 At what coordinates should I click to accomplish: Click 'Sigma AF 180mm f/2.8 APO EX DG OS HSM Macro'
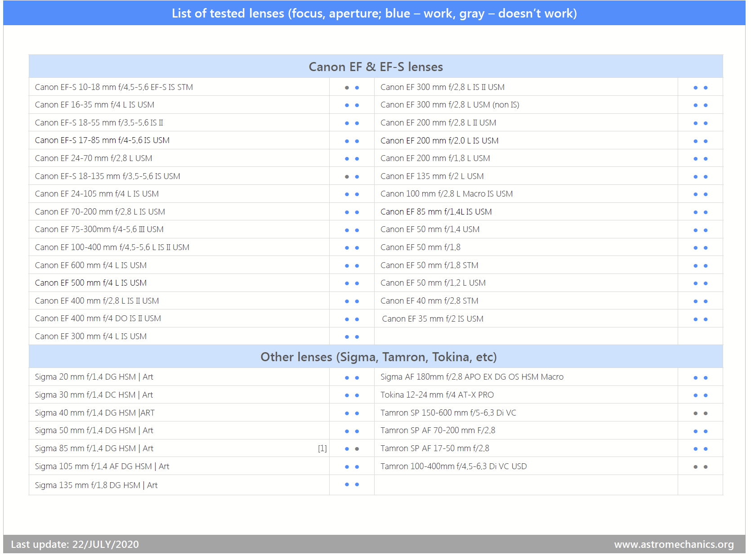[x=472, y=377]
